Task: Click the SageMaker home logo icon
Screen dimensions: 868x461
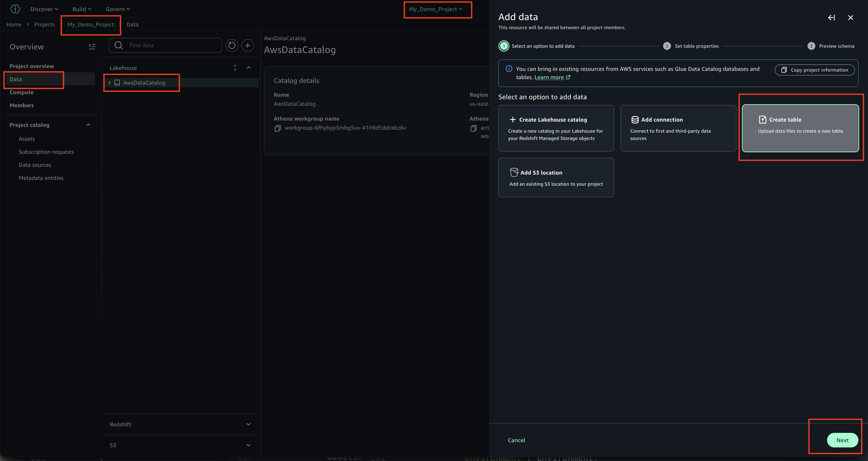Action: coord(15,9)
